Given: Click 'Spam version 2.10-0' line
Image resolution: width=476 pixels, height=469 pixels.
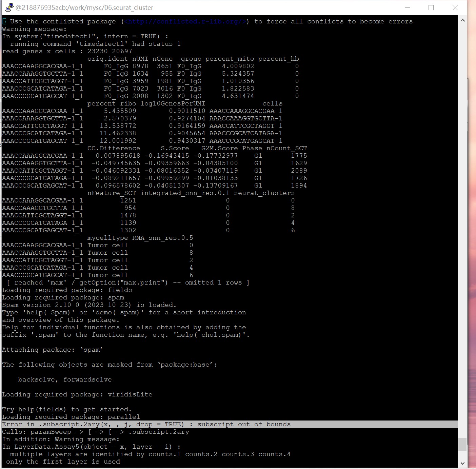Looking at the screenshot, I should click(90, 305).
